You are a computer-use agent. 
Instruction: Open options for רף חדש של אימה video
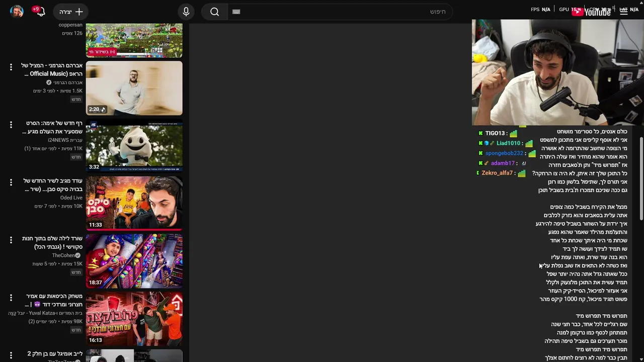tap(11, 124)
